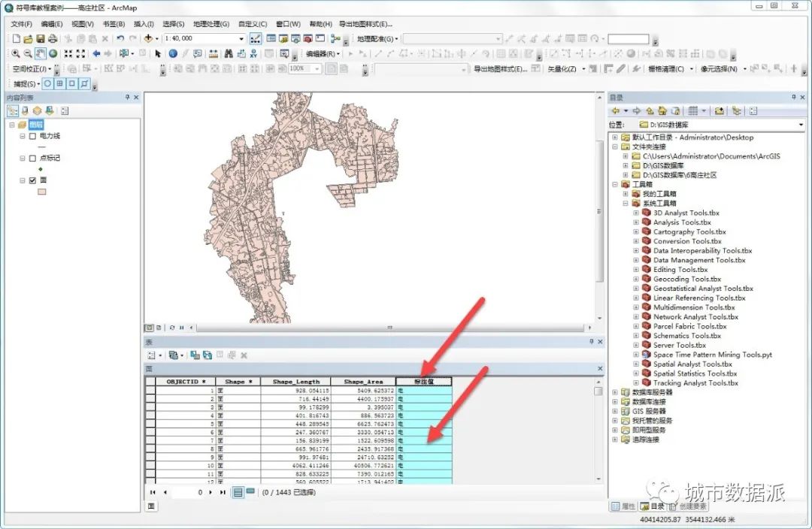The height and width of the screenshot is (529, 812).
Task: Switch table to Show Selected Records
Action: click(x=250, y=491)
